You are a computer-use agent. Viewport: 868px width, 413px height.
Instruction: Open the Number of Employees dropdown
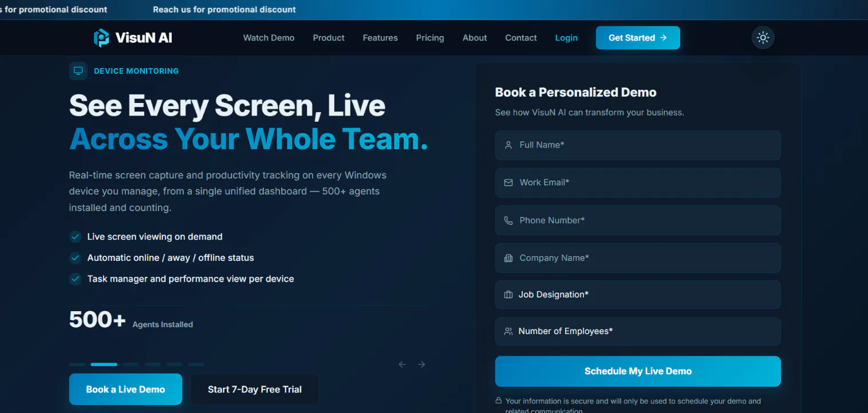[638, 331]
